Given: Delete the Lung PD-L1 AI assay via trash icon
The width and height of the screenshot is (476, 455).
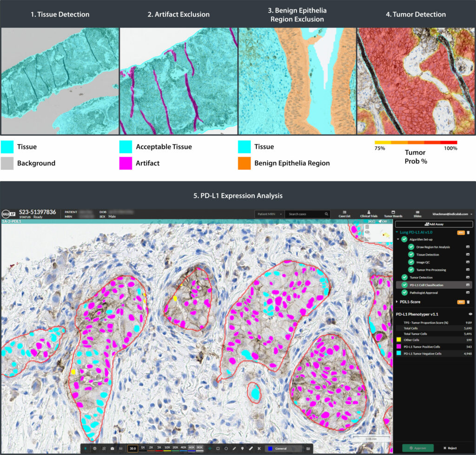Looking at the screenshot, I should coord(469,232).
